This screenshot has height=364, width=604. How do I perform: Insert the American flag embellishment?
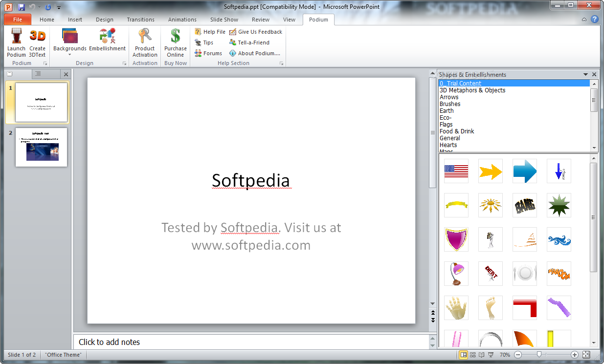click(x=456, y=171)
